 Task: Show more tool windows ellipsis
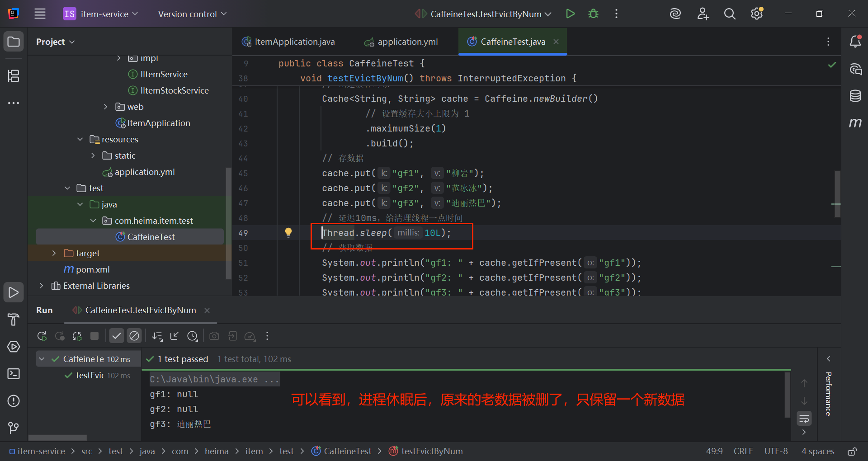pyautogui.click(x=14, y=103)
